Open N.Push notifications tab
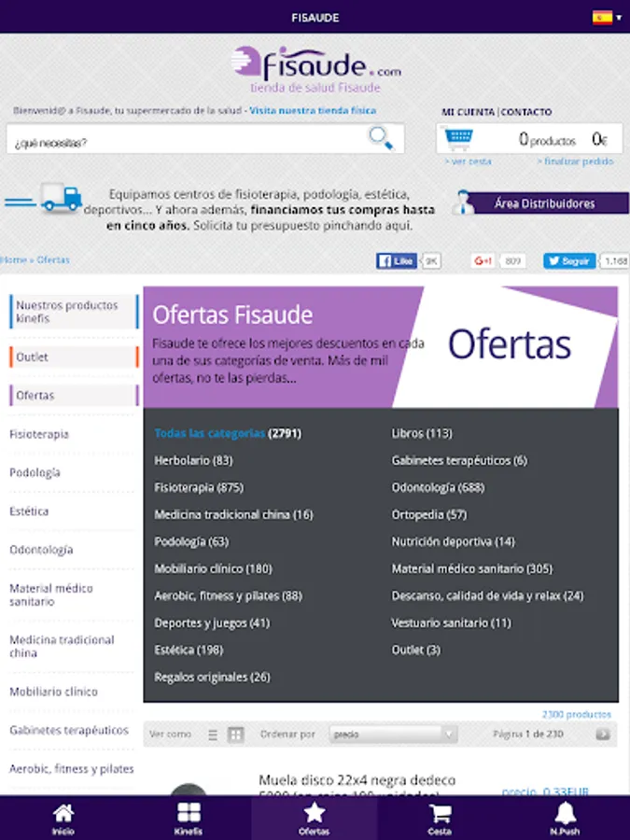 [x=566, y=818]
